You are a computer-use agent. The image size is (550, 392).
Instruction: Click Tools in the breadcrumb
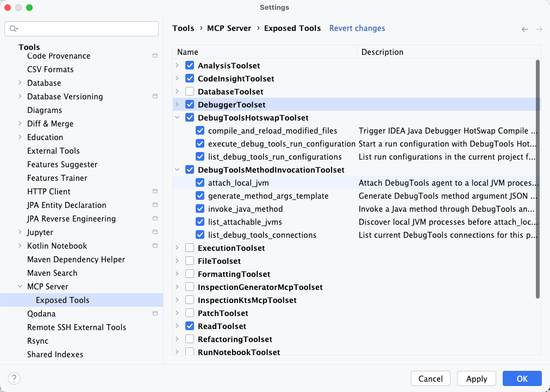pos(183,28)
